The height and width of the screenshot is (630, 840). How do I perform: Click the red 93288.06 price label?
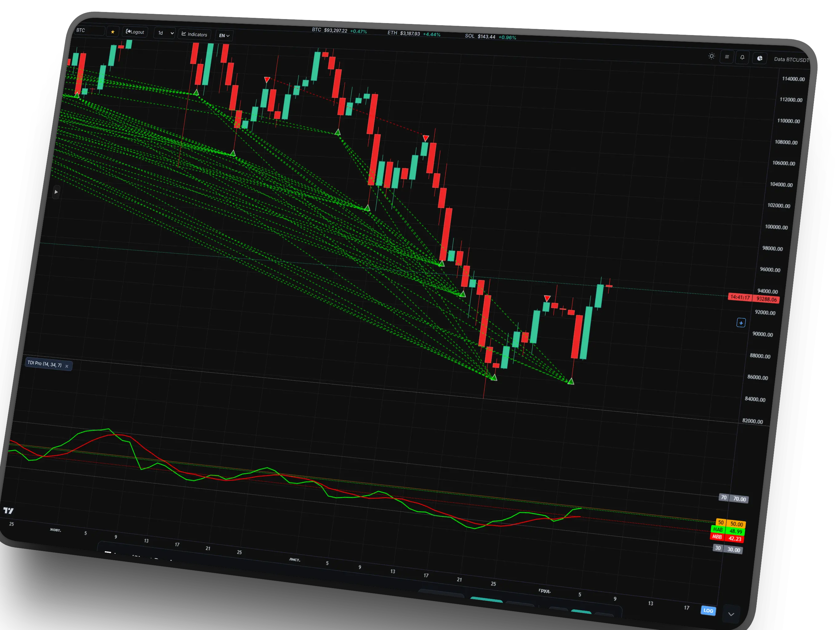(x=766, y=299)
